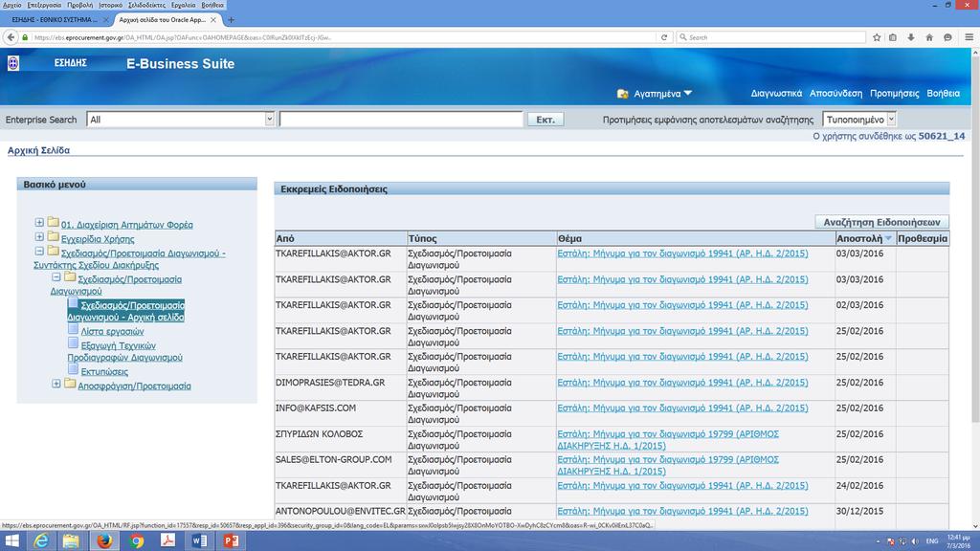Click the page icon next to Εκτυπώσεις

73,369
